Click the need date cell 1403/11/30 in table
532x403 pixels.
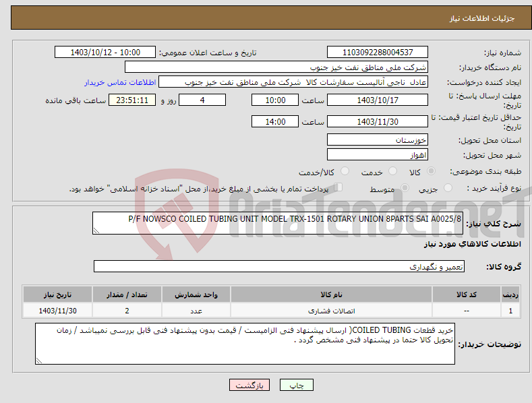point(58,311)
